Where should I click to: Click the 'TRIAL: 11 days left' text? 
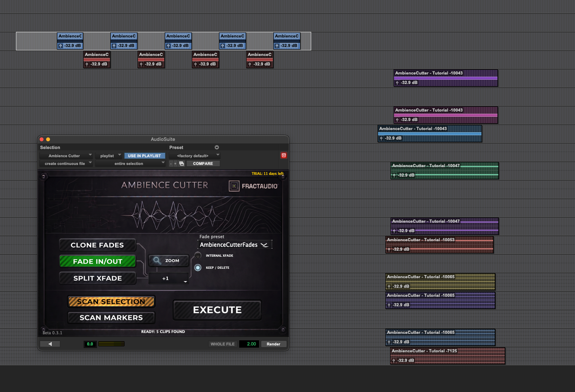coord(268,174)
